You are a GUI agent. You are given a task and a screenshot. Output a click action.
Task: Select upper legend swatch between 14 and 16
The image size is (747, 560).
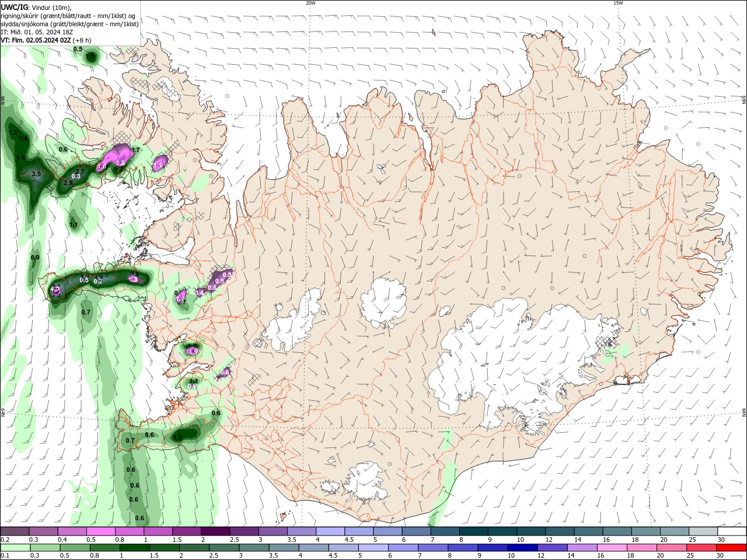[x=588, y=531]
